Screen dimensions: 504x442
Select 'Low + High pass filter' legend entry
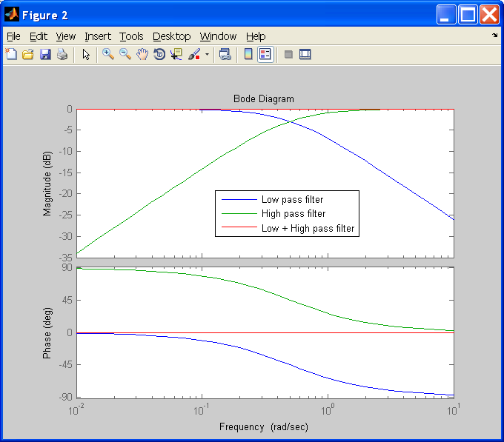(x=308, y=228)
